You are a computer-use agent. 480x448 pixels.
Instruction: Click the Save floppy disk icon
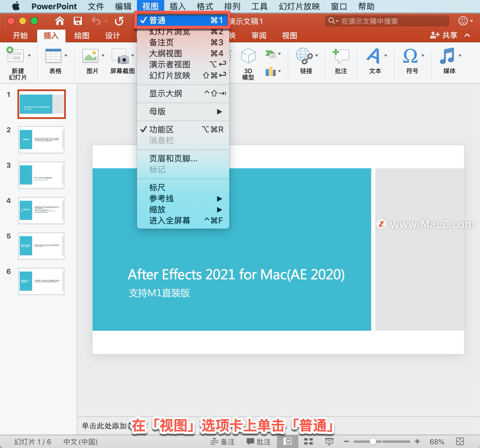tap(78, 21)
